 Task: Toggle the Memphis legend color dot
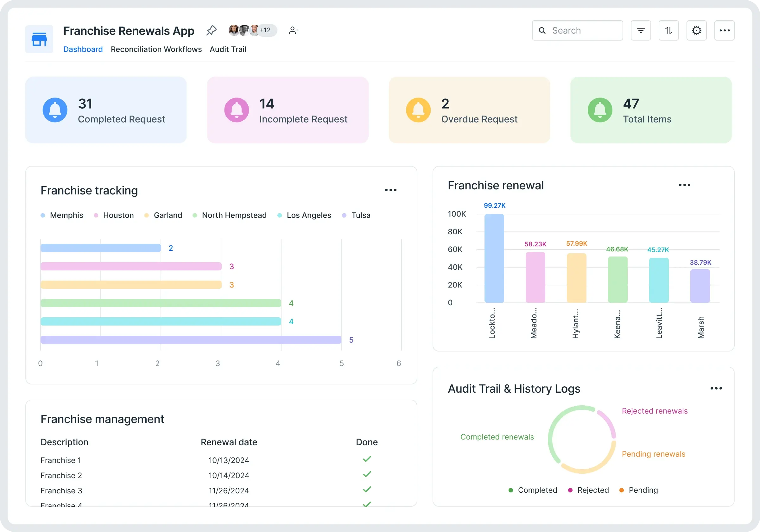click(43, 216)
